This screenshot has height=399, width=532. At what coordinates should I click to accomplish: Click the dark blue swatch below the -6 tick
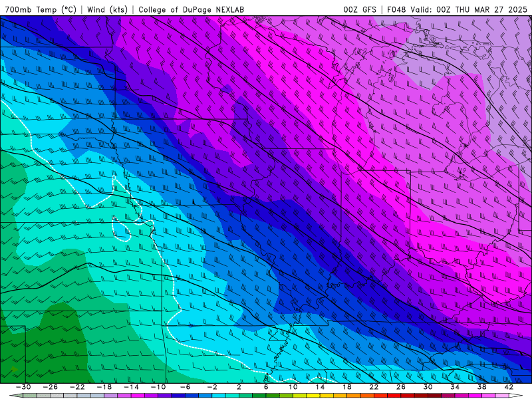[178, 395]
